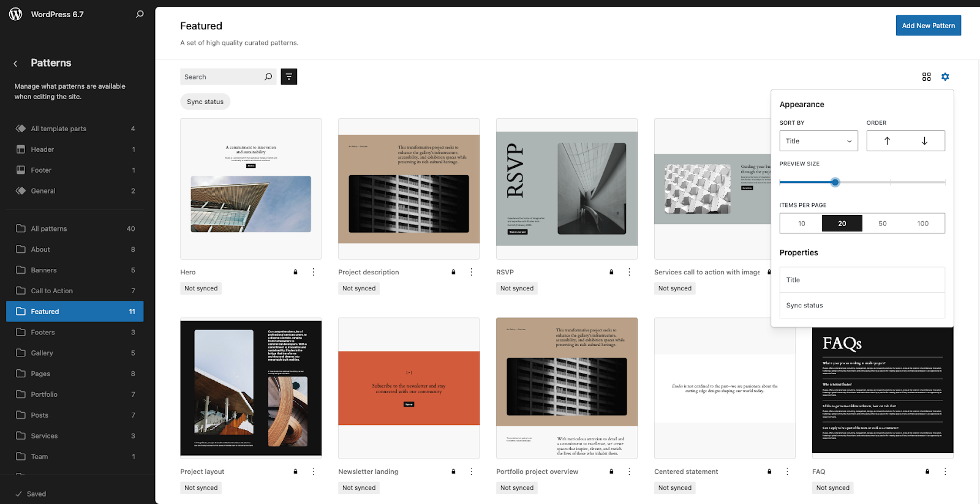Screen dimensions: 980x504
Task: Toggle the filter button next to Search
Action: [x=289, y=77]
